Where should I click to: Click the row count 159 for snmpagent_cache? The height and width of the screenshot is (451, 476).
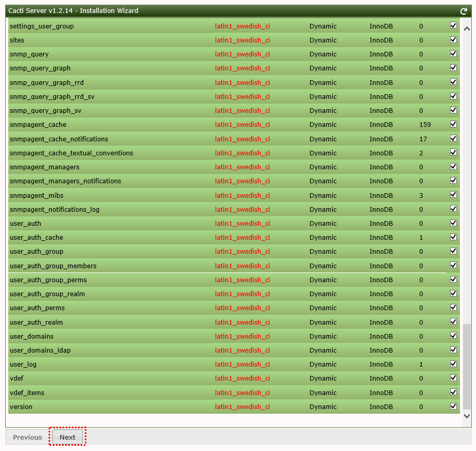[x=425, y=125]
